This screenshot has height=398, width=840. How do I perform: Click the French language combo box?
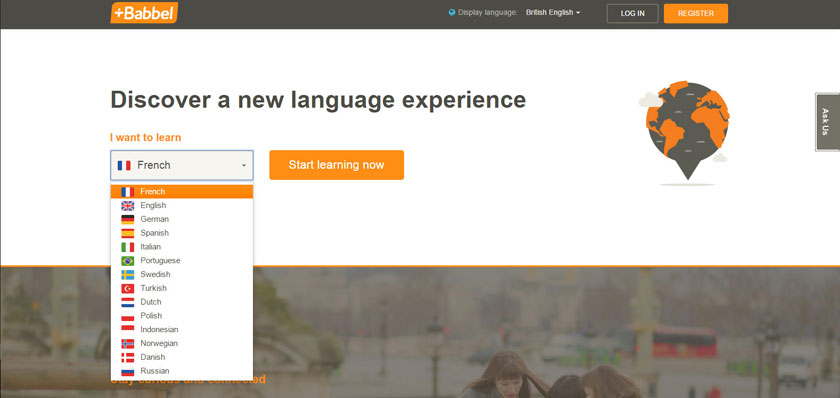click(x=182, y=165)
